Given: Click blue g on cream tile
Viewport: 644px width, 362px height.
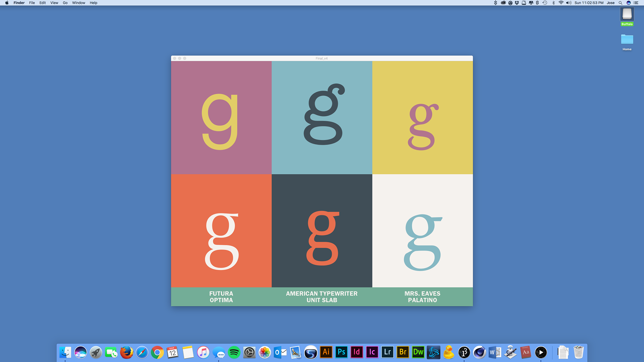Looking at the screenshot, I should pos(423,242).
